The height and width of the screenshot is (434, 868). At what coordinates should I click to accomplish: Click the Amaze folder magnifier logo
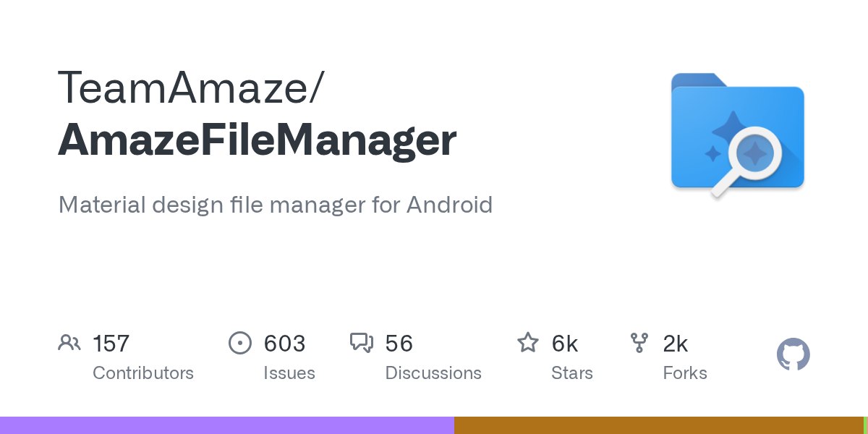(738, 135)
